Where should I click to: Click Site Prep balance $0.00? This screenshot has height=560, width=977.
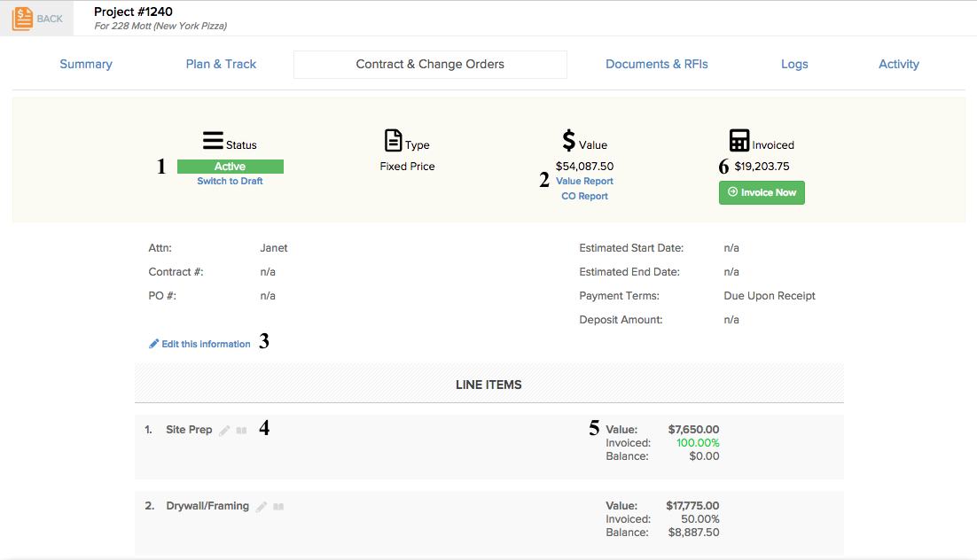704,456
